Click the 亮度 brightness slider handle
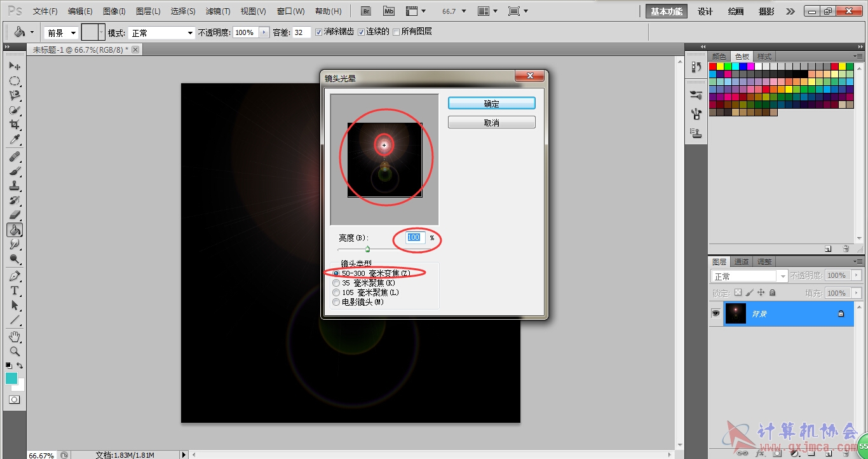The image size is (868, 459). (x=367, y=249)
